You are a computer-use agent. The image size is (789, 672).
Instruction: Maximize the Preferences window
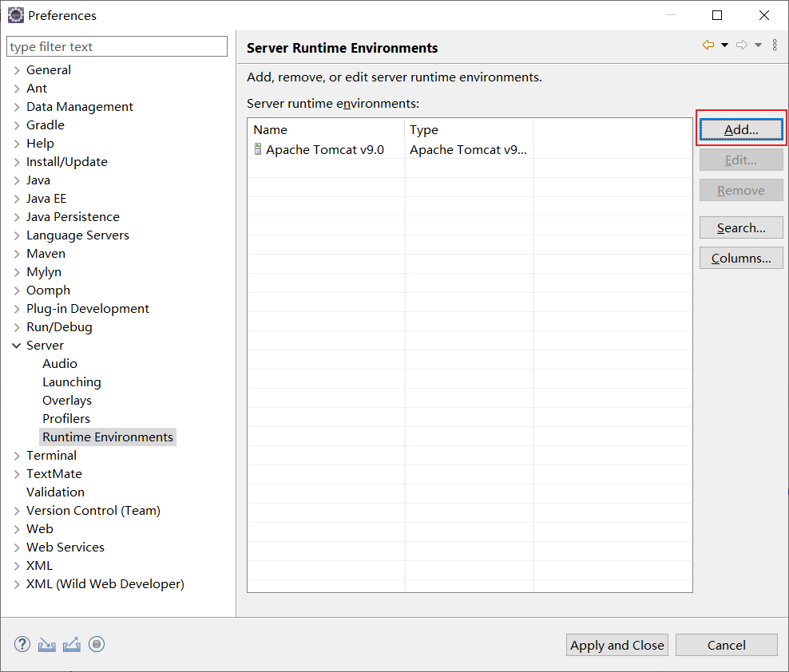(x=717, y=15)
